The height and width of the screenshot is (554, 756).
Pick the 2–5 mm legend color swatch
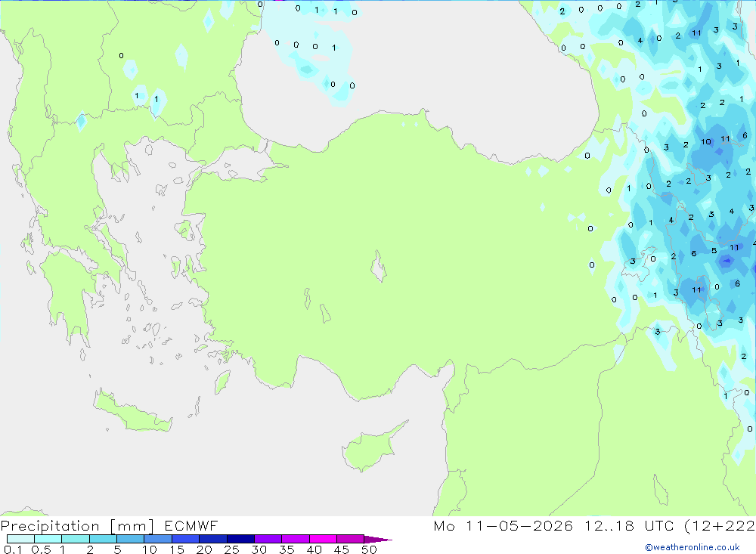click(x=103, y=539)
